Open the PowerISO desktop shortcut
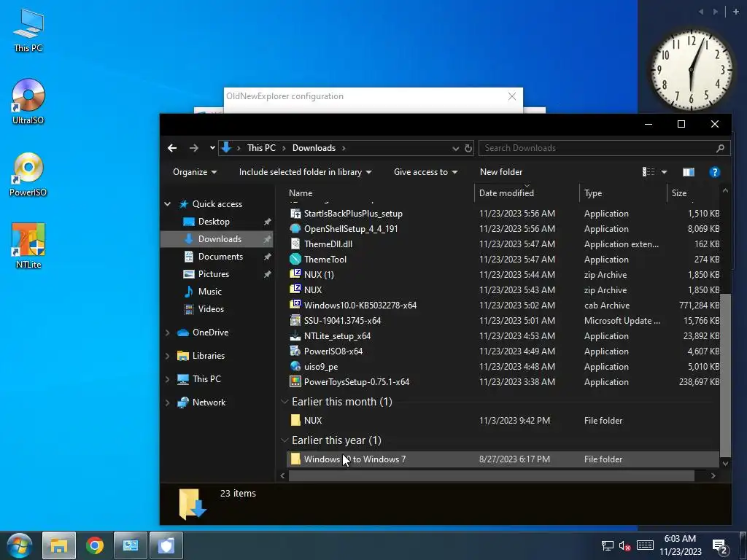 tap(28, 174)
